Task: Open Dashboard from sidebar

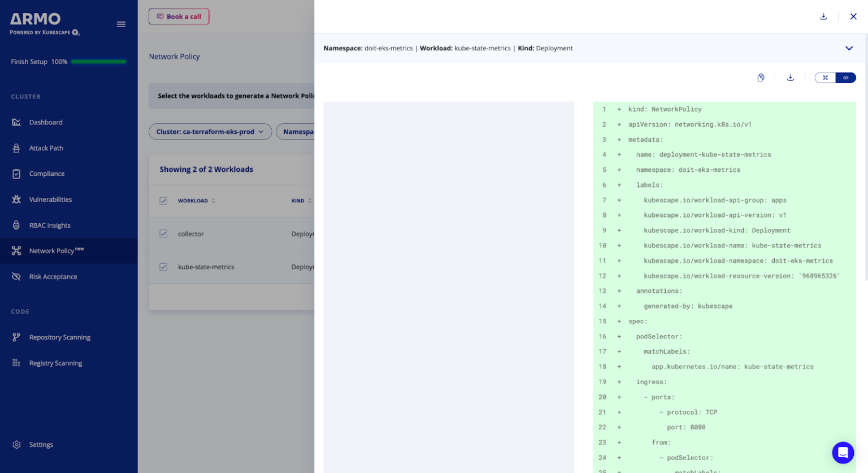Action: pos(46,122)
